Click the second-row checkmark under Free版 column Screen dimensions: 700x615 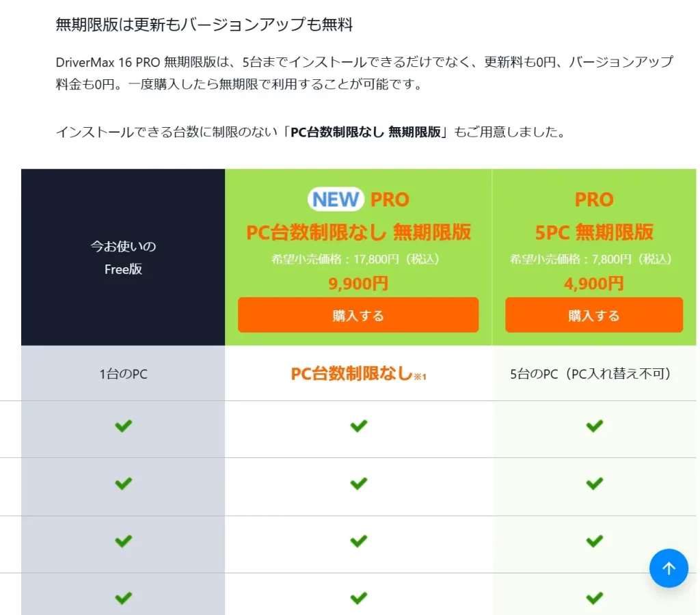coord(123,483)
